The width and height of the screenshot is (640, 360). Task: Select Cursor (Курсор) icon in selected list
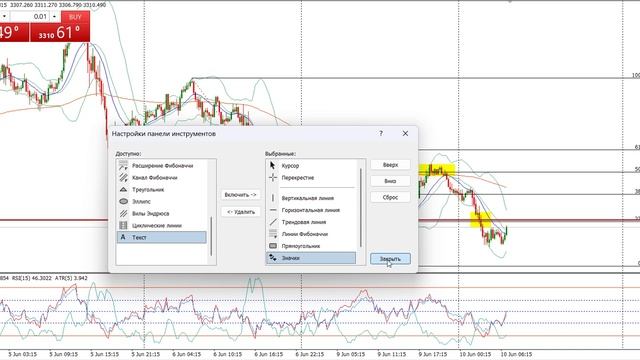tap(273, 165)
